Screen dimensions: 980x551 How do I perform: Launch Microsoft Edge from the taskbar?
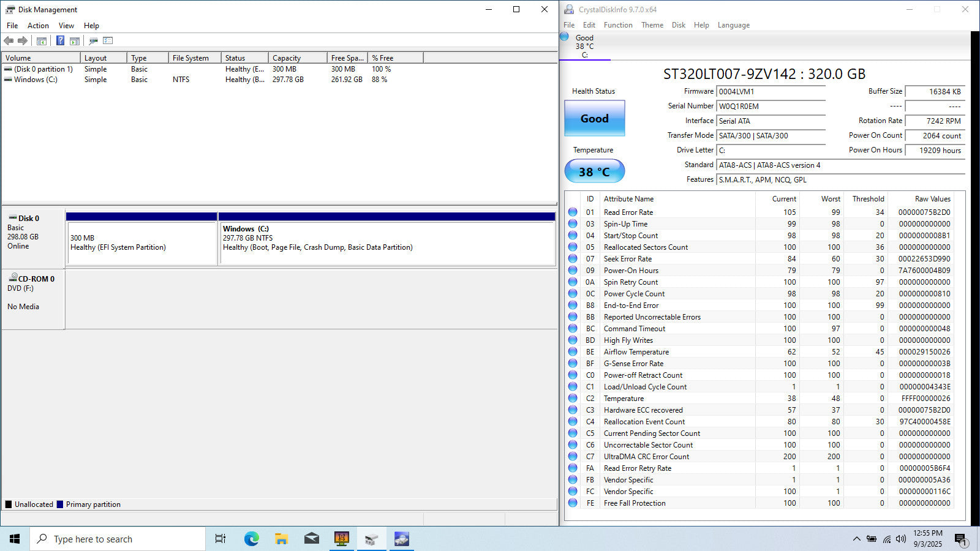click(251, 539)
